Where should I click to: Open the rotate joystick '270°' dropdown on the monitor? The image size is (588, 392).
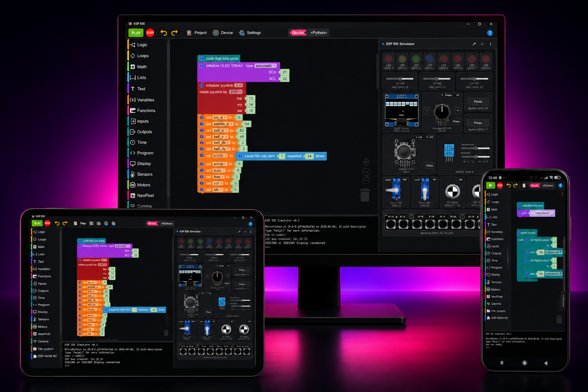236,92
